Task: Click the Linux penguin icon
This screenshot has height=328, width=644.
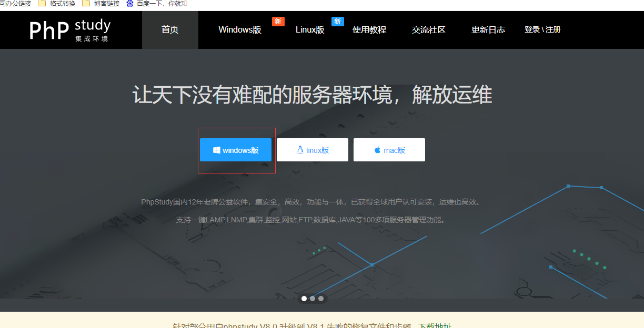Action: click(x=300, y=150)
